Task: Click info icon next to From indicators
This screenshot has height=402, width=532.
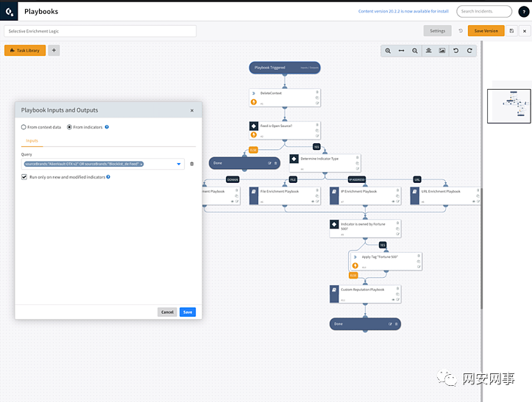Action: [x=107, y=127]
